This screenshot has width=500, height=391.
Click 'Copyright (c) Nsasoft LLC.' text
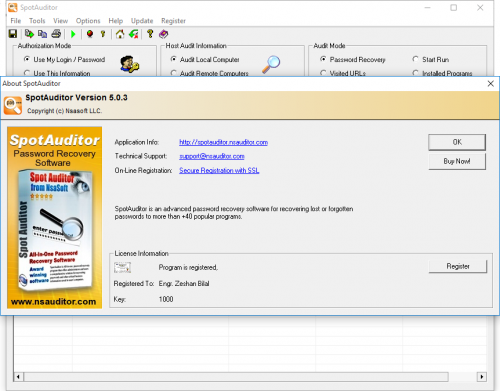point(64,111)
